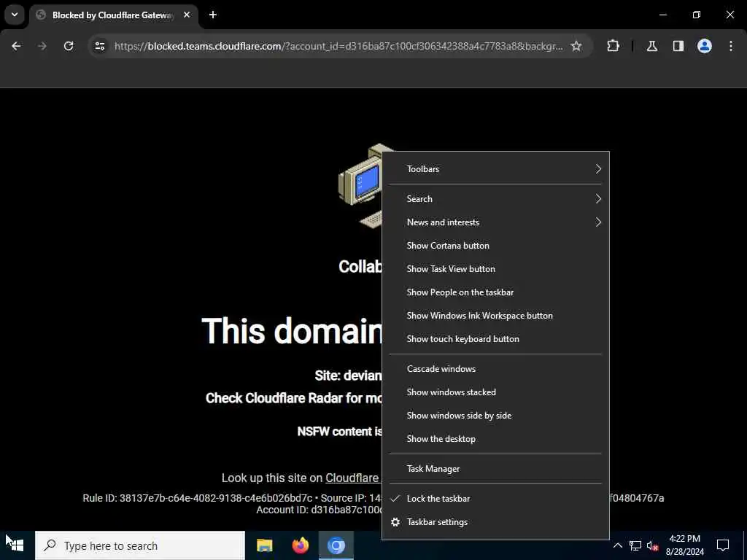Minimize the Chrome window
This screenshot has width=747, height=560.
(x=662, y=15)
